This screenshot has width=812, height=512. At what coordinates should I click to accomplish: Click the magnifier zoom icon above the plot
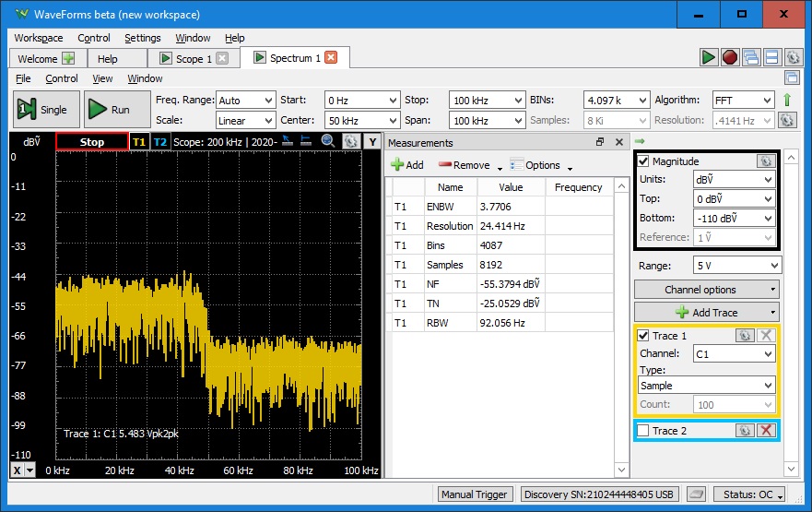tap(328, 141)
